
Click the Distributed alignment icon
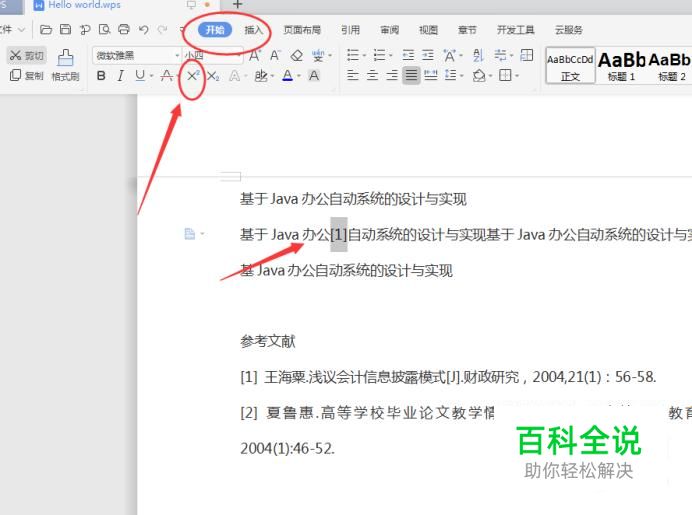click(x=431, y=75)
